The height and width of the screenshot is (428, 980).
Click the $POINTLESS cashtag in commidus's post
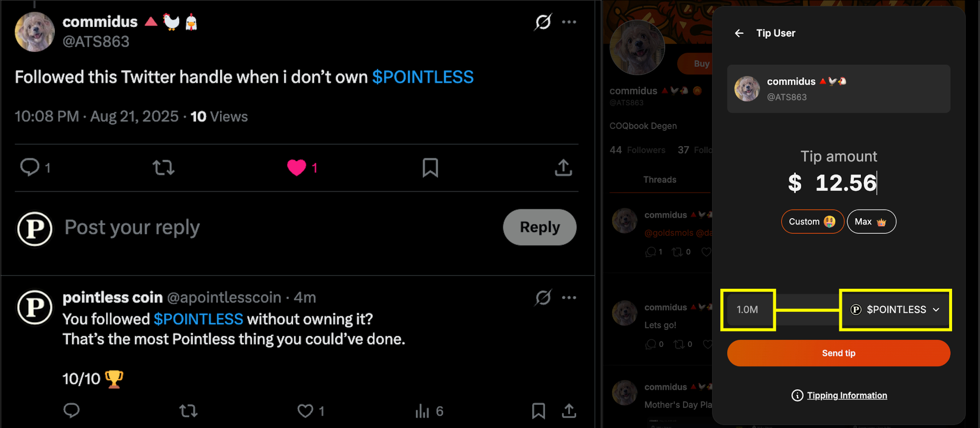tap(422, 77)
